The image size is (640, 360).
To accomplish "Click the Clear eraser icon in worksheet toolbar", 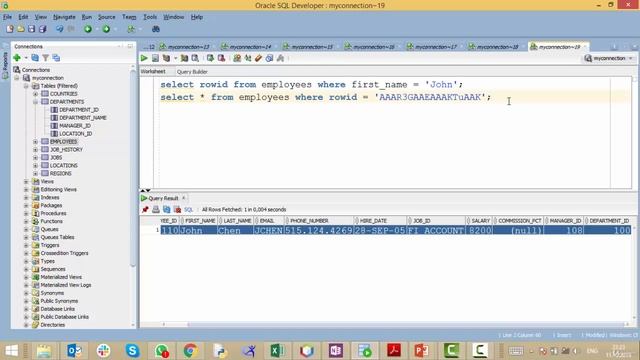I will [x=258, y=58].
